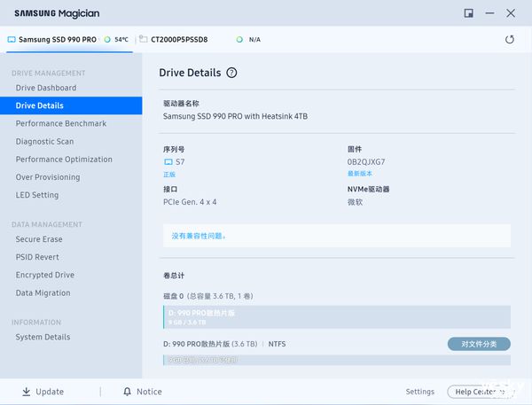Image resolution: width=532 pixels, height=405 pixels.
Task: Click the Samsung SSD 990 PRO with Heatsink 4TB name
Action: (x=236, y=116)
